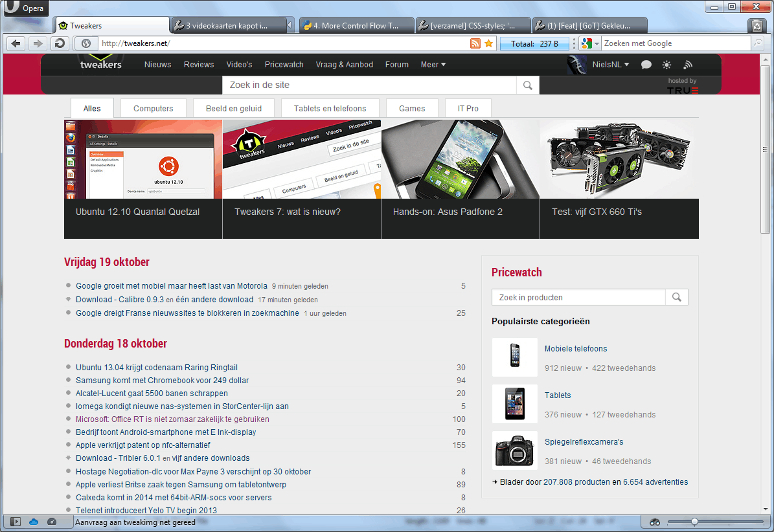Switch to the [Feat] [GoT] Gekleu... tab
Viewport: 774px width, 532px height.
pyautogui.click(x=590, y=26)
